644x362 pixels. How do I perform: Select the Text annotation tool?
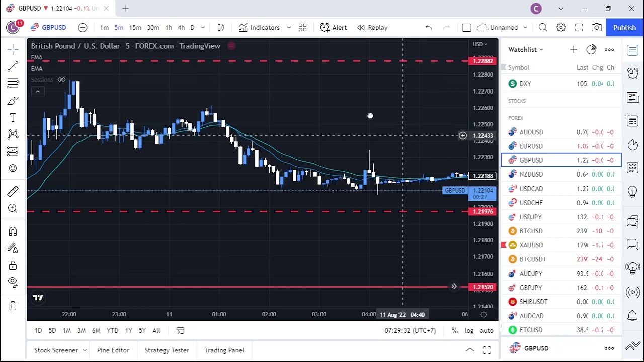coord(13,118)
